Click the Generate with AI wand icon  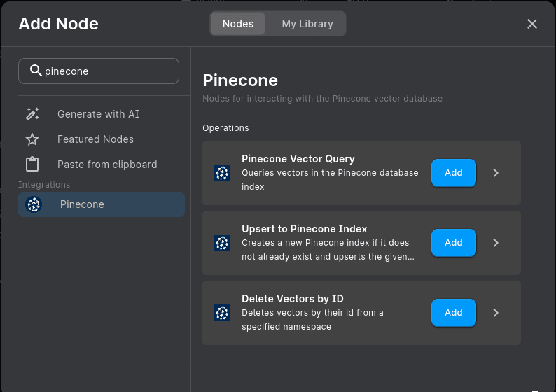point(32,114)
